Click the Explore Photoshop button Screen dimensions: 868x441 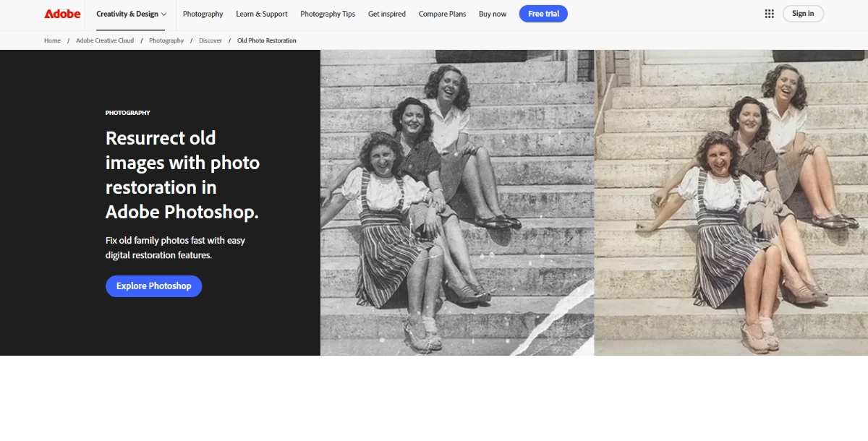coord(153,286)
